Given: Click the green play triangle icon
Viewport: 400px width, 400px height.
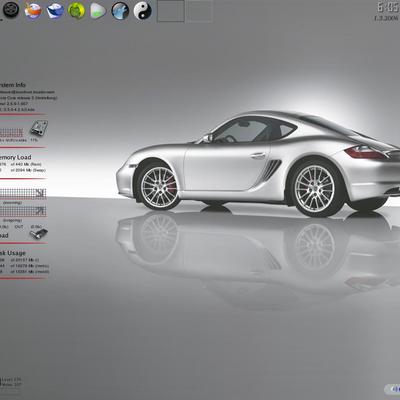Looking at the screenshot, I should click(98, 11).
